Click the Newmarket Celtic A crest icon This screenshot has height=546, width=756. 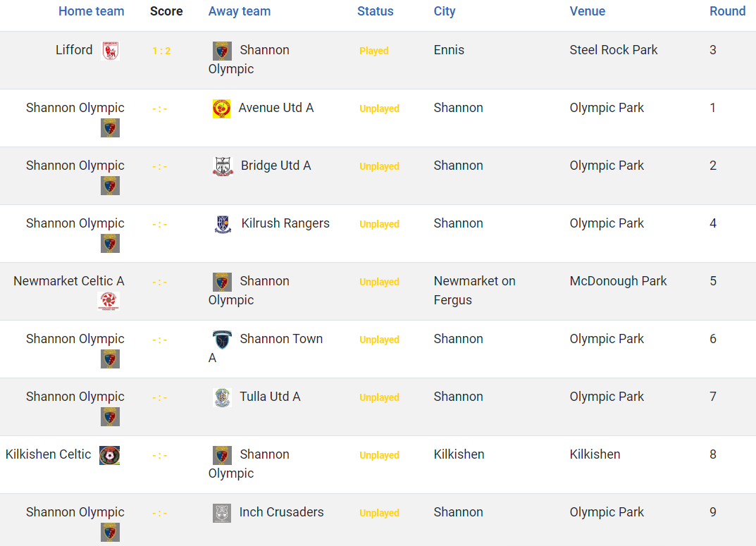coord(109,302)
